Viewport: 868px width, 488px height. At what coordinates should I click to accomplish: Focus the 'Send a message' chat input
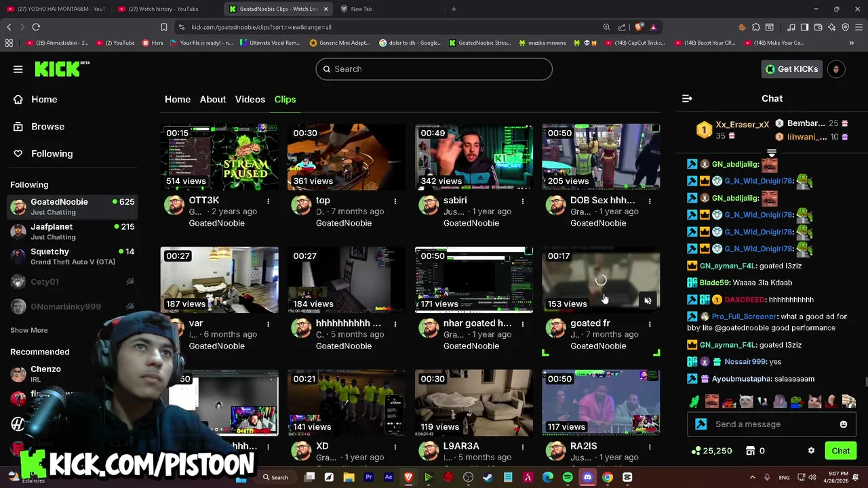772,424
